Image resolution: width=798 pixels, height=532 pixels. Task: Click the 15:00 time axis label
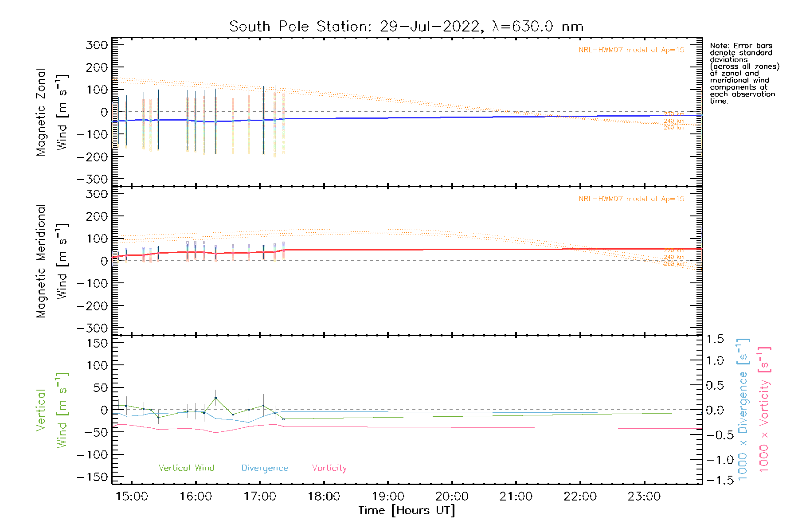(132, 497)
